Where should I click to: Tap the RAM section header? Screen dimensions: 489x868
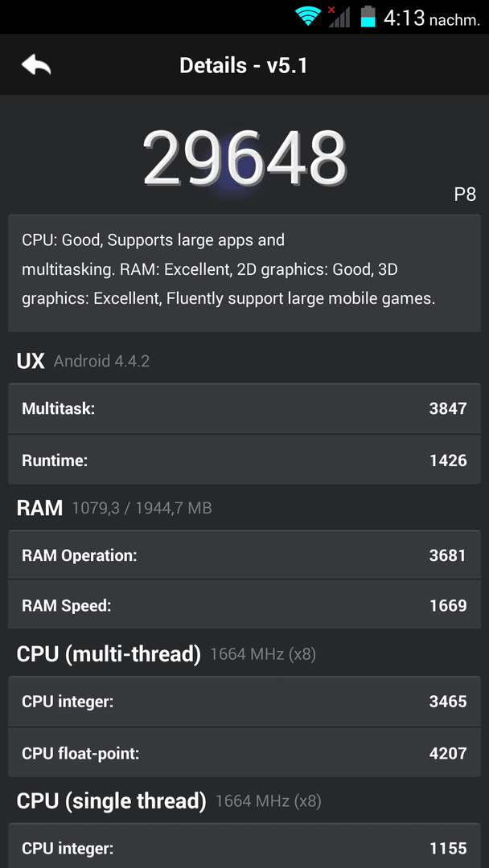pyautogui.click(x=39, y=508)
